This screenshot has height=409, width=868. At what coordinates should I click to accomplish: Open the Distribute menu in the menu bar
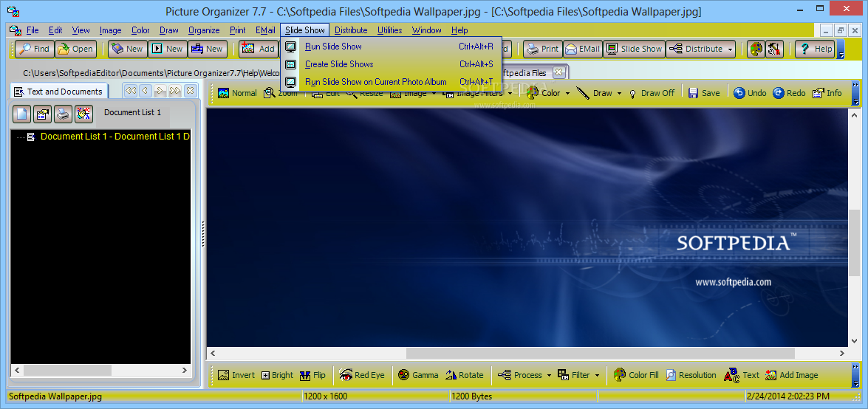pos(351,30)
